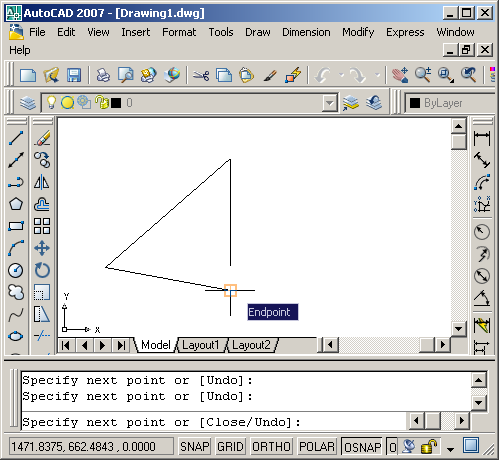Toggle the layer 0 lock padlock
Image resolution: width=499 pixels, height=460 pixels.
(101, 102)
